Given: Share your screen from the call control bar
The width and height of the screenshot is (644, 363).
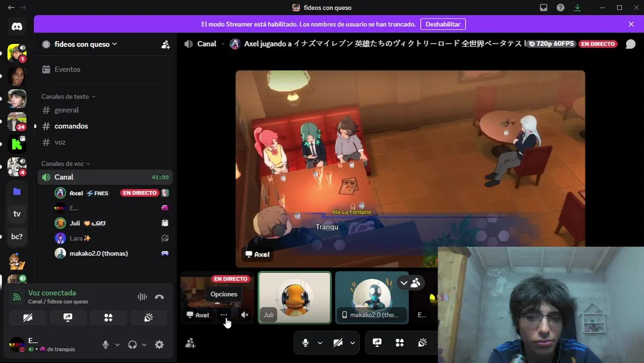Looking at the screenshot, I should (377, 343).
